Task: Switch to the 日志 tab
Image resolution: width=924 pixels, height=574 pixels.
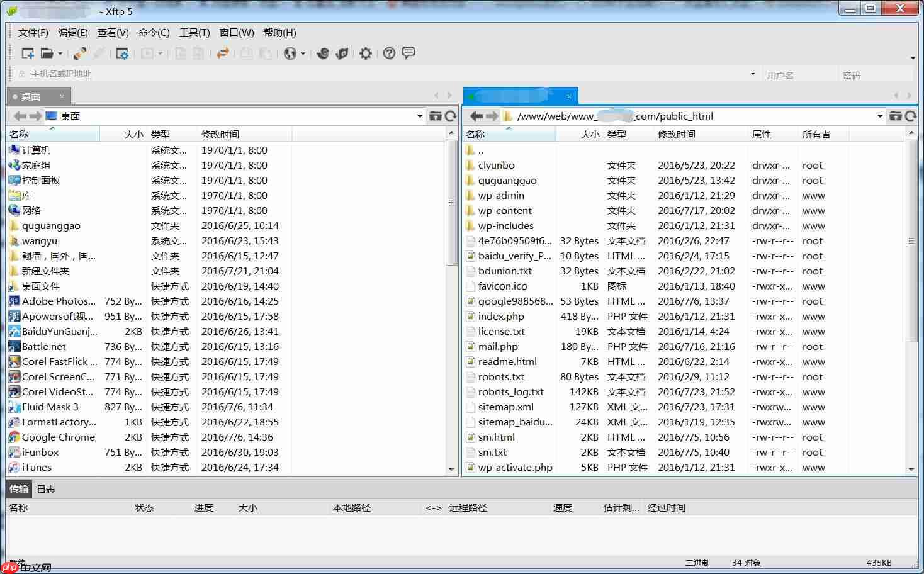Action: [x=45, y=488]
